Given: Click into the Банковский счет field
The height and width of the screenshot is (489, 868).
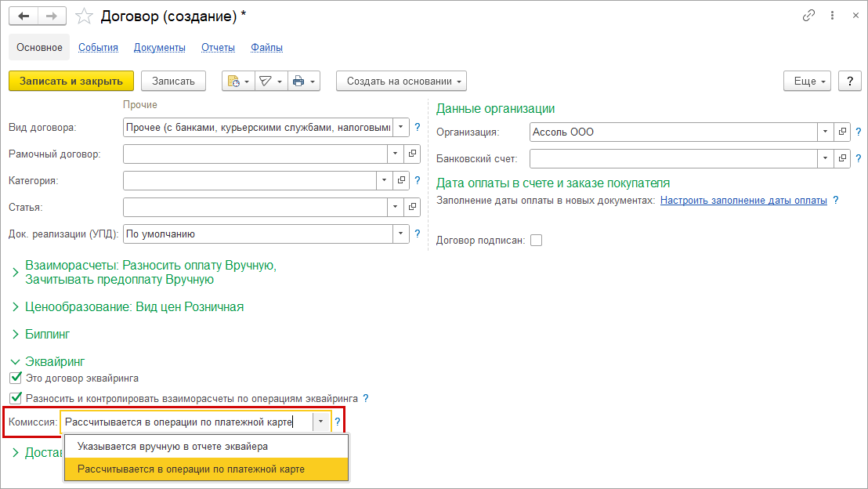Looking at the screenshot, I should (673, 159).
